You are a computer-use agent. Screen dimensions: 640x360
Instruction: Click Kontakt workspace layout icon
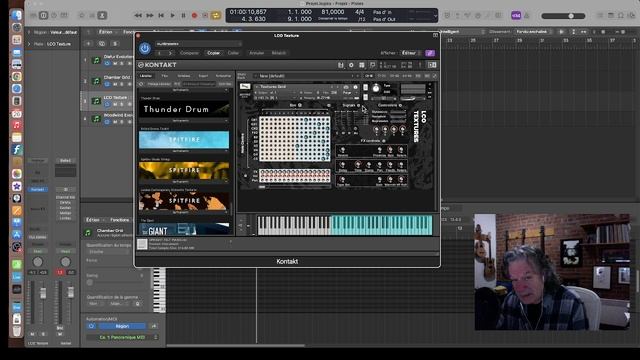pyautogui.click(x=362, y=65)
